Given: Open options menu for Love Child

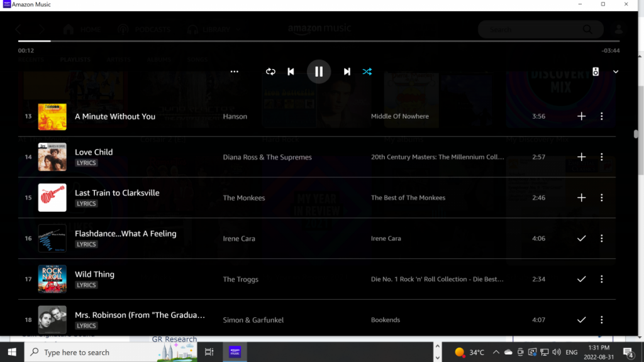Looking at the screenshot, I should [x=602, y=156].
